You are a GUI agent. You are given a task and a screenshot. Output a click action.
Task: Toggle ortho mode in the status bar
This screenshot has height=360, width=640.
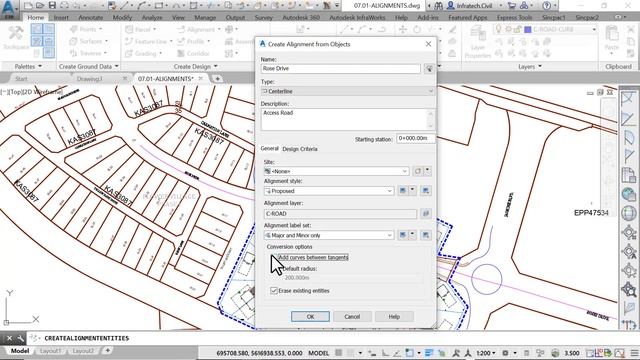(x=385, y=353)
